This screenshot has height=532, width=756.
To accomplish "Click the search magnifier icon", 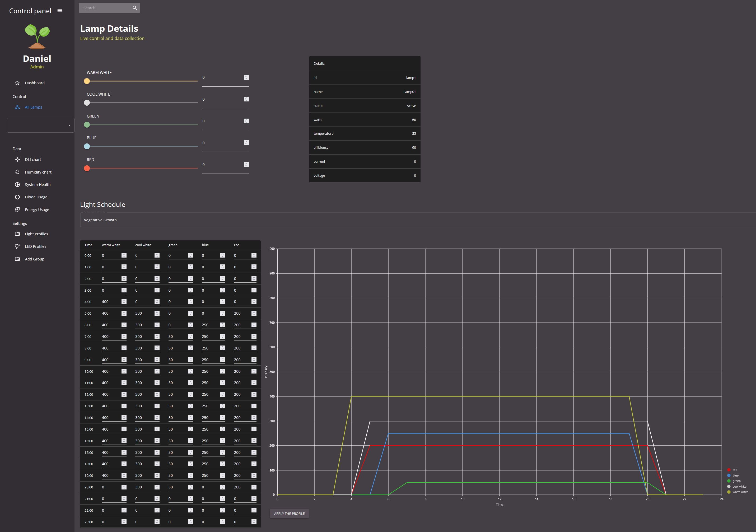I will [x=135, y=8].
